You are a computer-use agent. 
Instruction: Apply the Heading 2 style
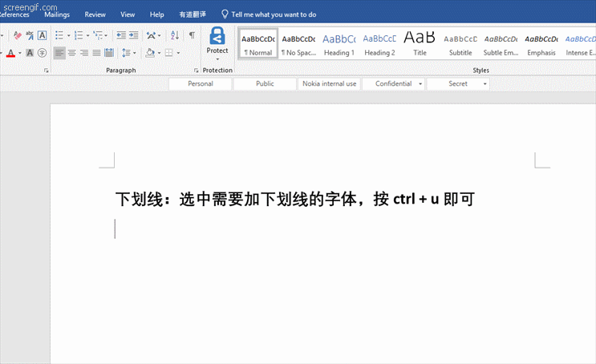379,43
